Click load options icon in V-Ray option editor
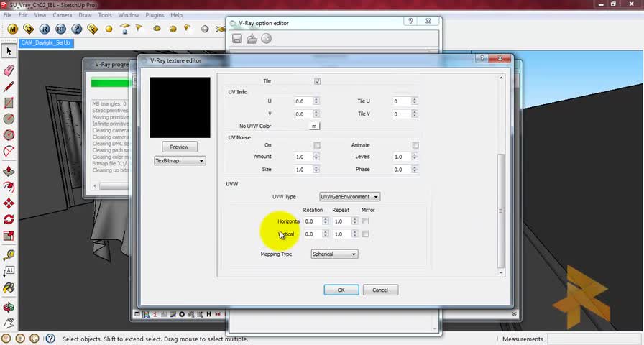Viewport: 644px width, 345px height. (x=252, y=39)
